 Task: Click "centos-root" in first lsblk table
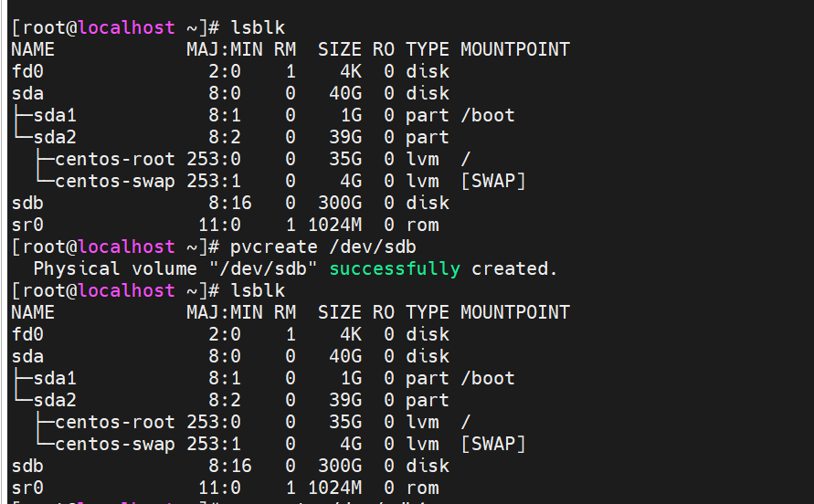115,159
